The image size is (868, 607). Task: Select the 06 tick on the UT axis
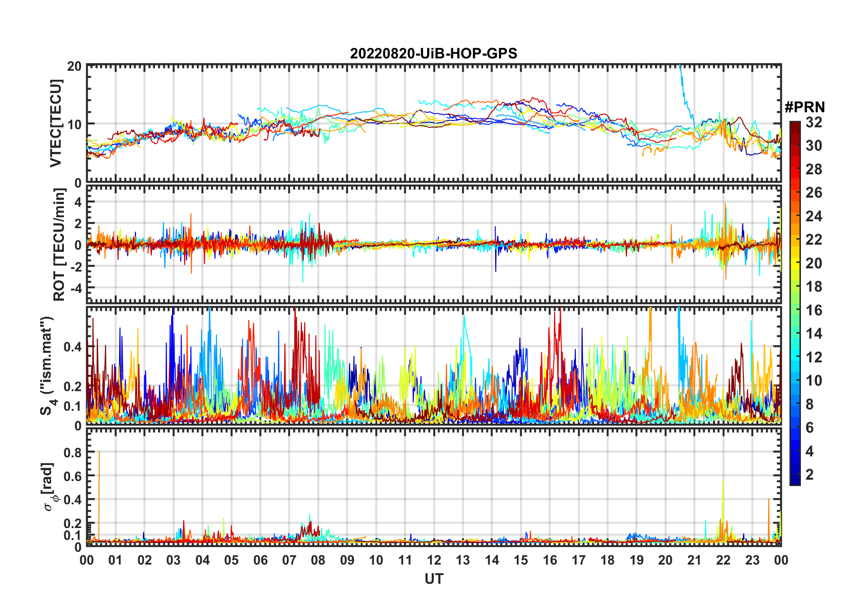260,560
